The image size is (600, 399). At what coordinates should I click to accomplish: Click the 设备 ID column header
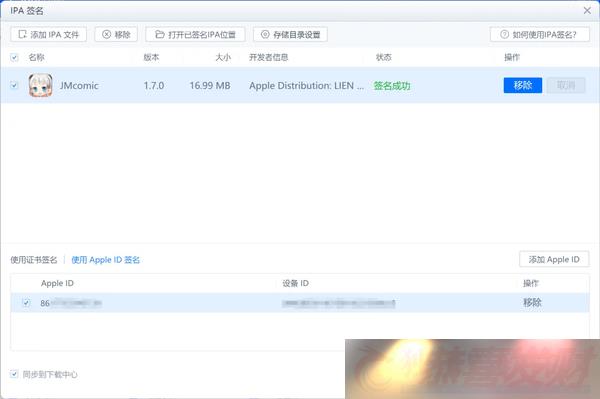295,283
